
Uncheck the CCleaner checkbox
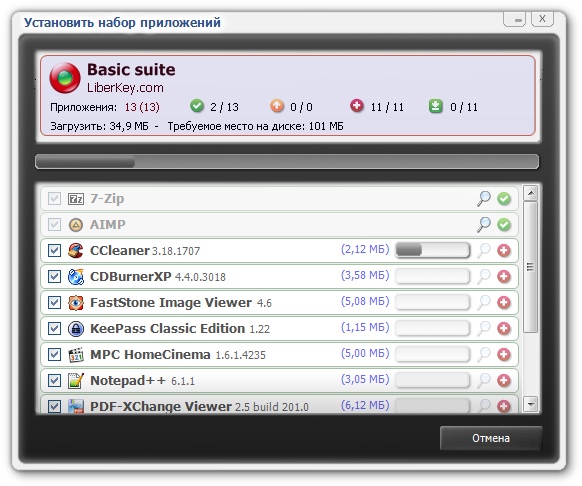(x=54, y=251)
